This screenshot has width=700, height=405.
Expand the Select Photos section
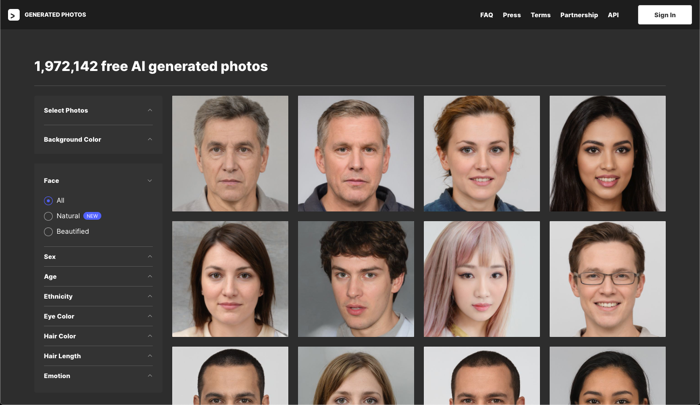[x=98, y=110]
